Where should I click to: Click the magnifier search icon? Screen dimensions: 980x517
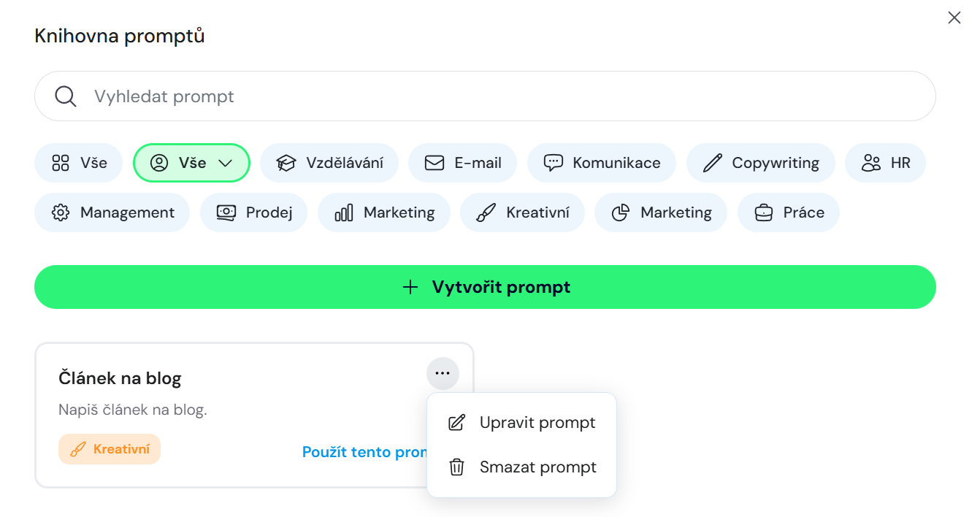click(x=66, y=96)
